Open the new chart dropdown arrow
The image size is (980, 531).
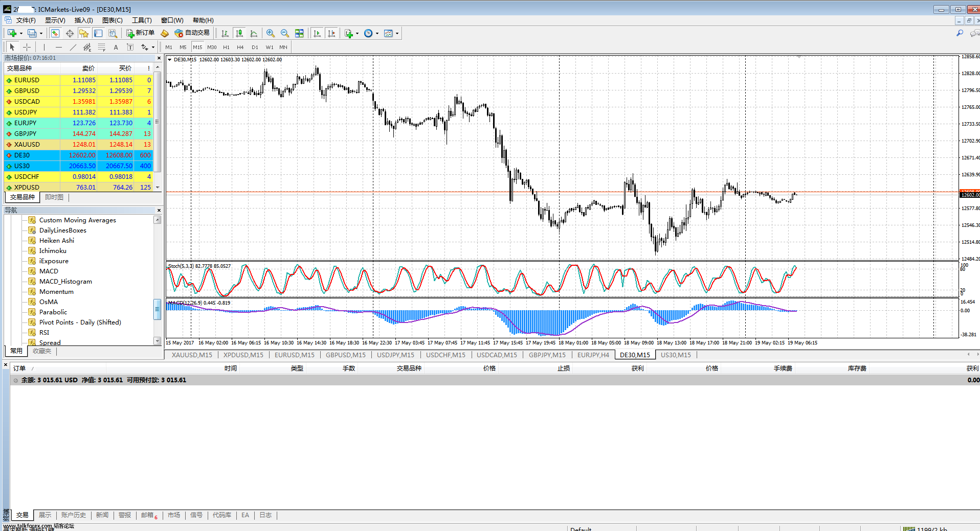pyautogui.click(x=21, y=33)
